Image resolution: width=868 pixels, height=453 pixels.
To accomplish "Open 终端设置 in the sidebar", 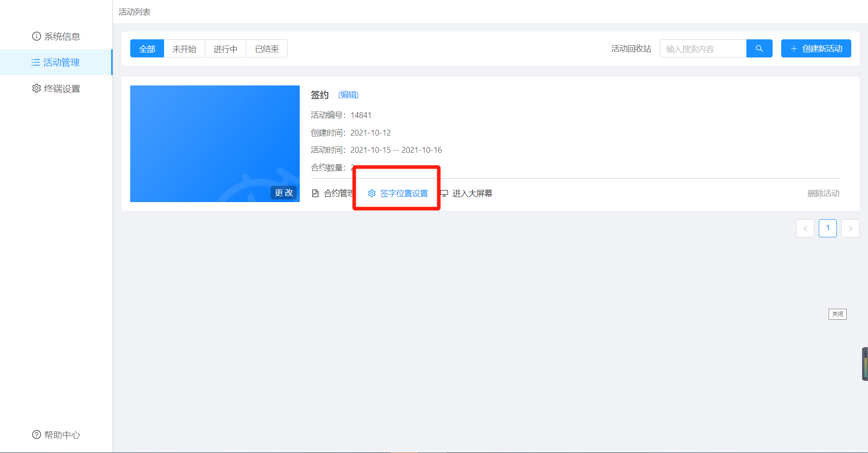I will point(56,89).
